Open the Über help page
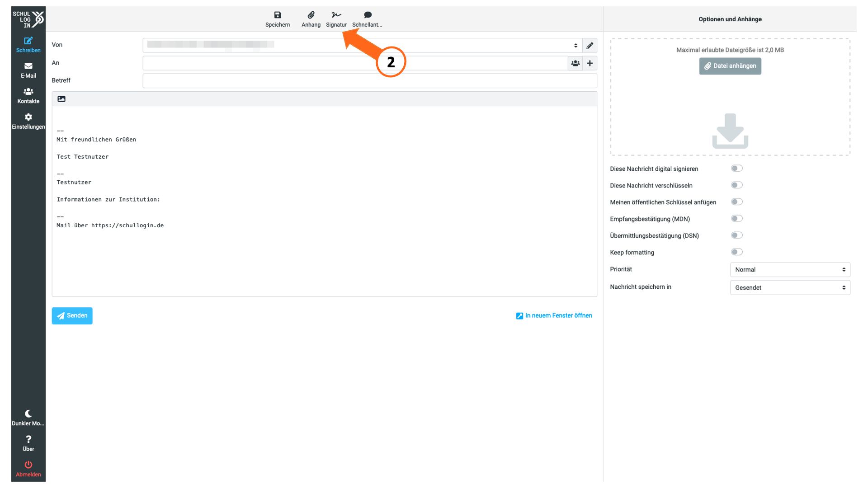 (28, 444)
